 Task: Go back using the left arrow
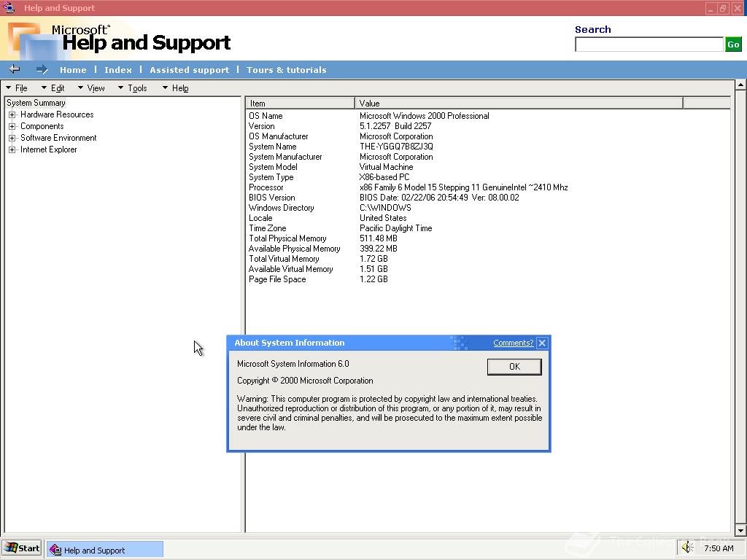(15, 69)
